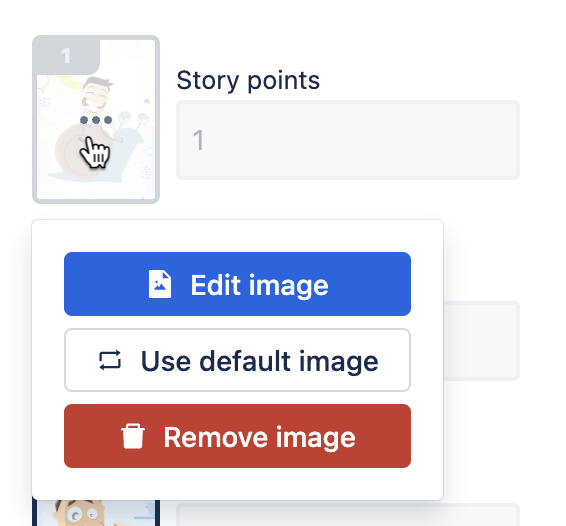Click the smiling man's face on card 1

pyautogui.click(x=95, y=94)
